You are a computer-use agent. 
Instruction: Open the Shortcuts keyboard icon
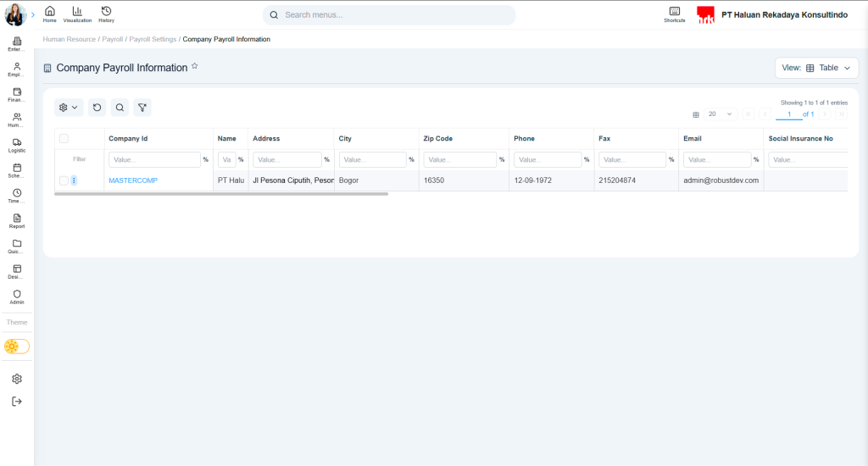coord(675,14)
